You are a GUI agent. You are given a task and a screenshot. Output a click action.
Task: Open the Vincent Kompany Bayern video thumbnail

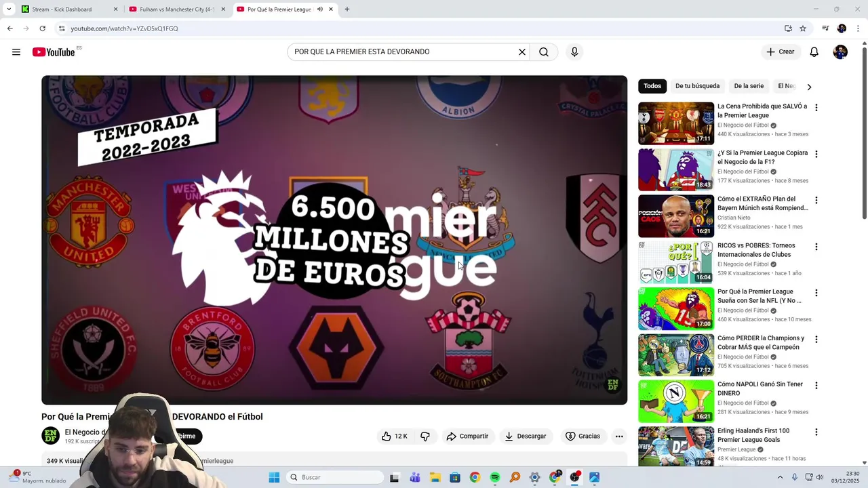[x=676, y=216]
